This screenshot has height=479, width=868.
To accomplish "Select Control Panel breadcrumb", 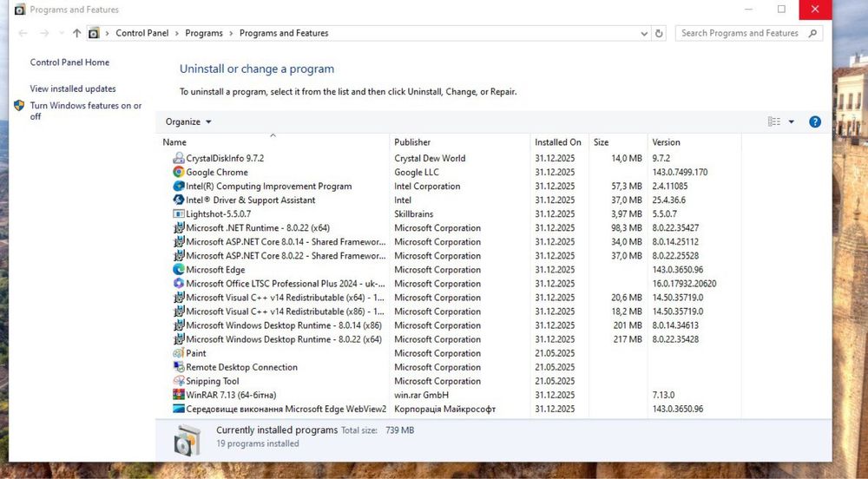I will (142, 33).
